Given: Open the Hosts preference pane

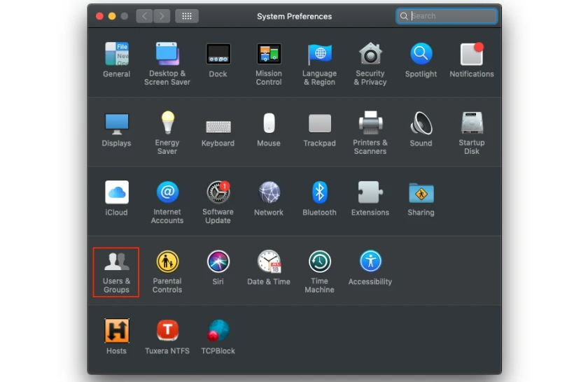Looking at the screenshot, I should [x=116, y=337].
